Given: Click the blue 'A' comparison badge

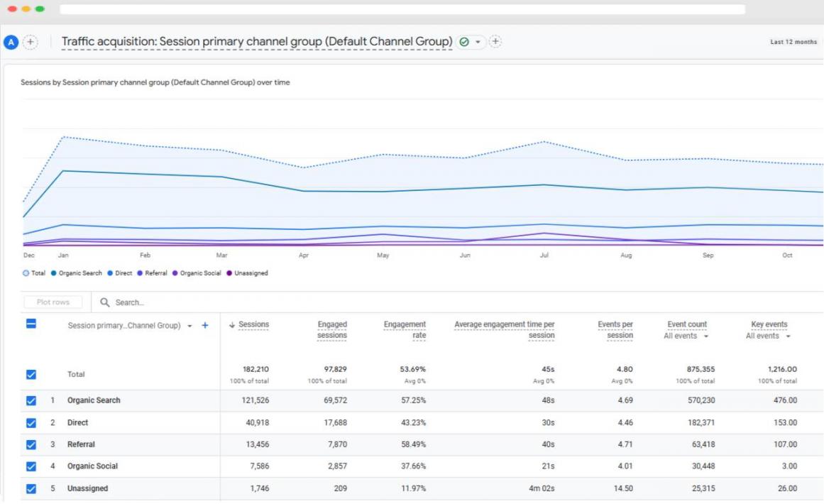Looking at the screenshot, I should pyautogui.click(x=11, y=42).
